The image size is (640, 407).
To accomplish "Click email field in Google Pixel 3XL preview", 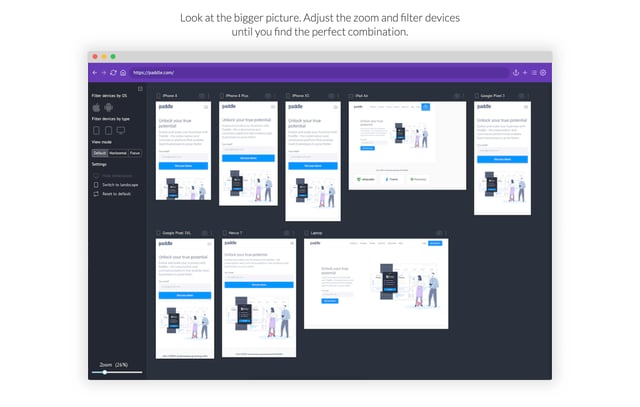I will click(x=185, y=287).
